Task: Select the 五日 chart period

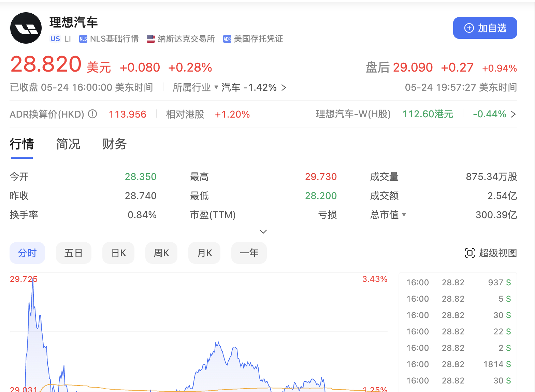Action: coord(74,253)
